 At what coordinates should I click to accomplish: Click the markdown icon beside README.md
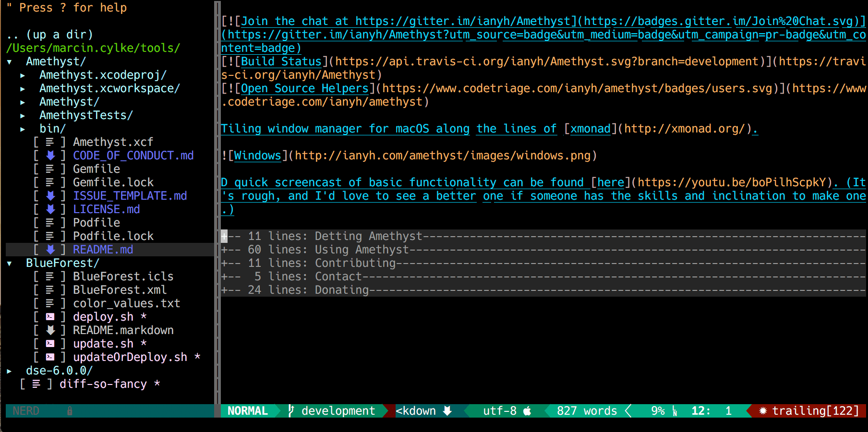coord(50,250)
